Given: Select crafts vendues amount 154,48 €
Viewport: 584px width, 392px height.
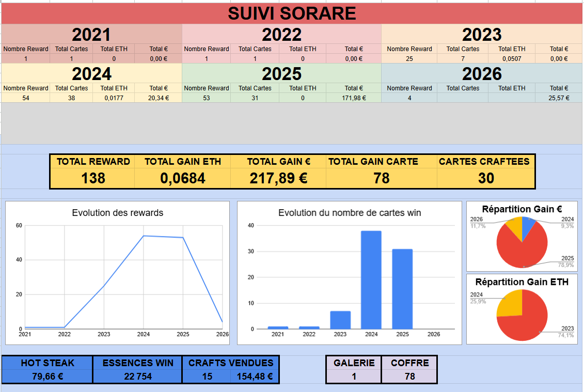Looking at the screenshot, I should pyautogui.click(x=255, y=377).
